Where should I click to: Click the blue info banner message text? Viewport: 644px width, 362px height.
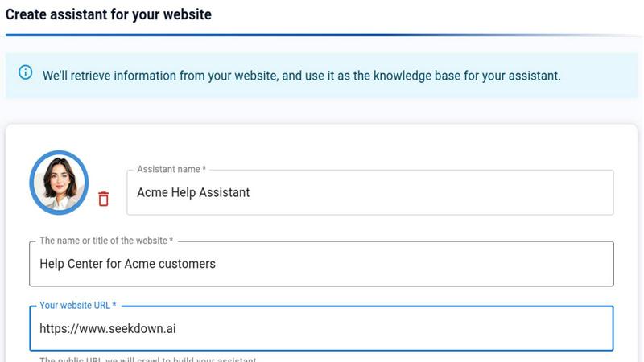(301, 76)
